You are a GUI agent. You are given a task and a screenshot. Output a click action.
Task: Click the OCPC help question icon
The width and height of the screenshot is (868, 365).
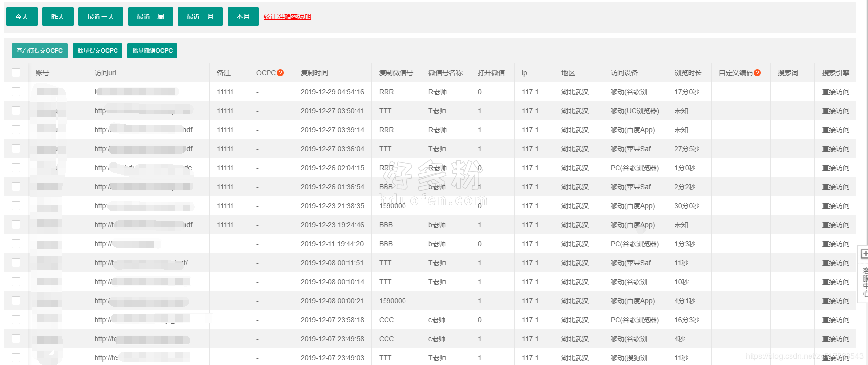[280, 73]
